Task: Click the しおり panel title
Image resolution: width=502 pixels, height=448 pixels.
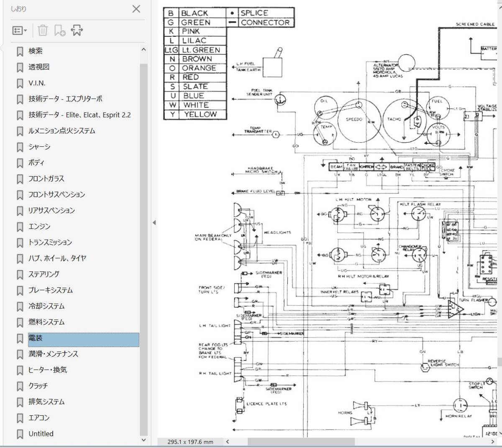Action: [19, 9]
